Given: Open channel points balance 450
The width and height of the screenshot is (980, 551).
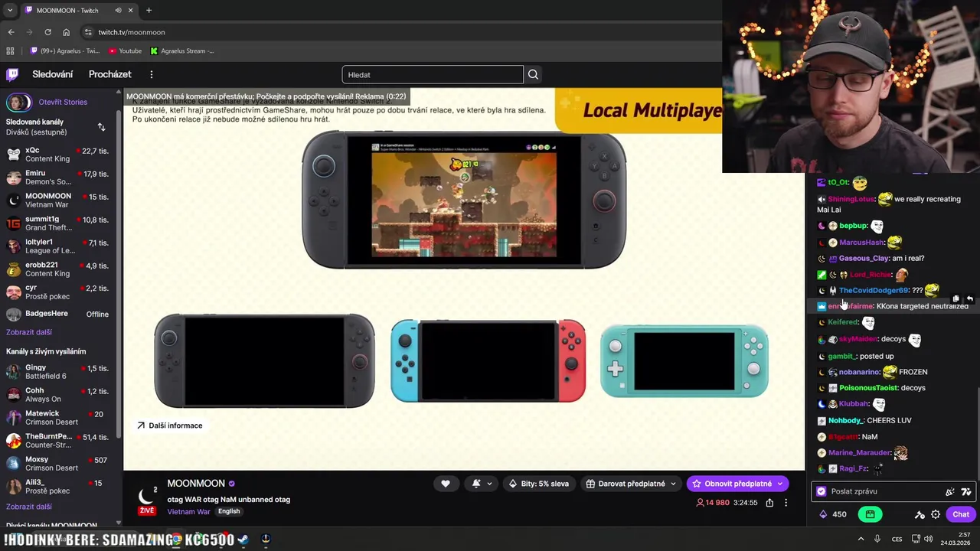Looking at the screenshot, I should tap(833, 514).
